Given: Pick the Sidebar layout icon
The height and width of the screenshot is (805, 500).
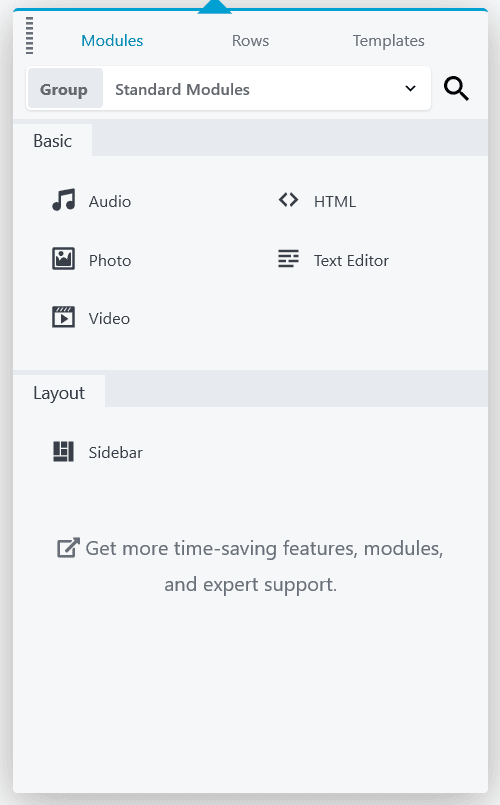Looking at the screenshot, I should tap(64, 452).
